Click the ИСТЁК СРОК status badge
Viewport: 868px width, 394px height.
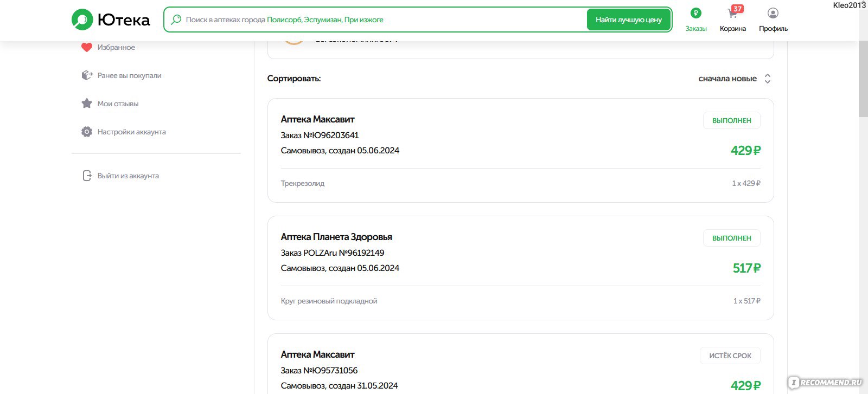pyautogui.click(x=730, y=356)
